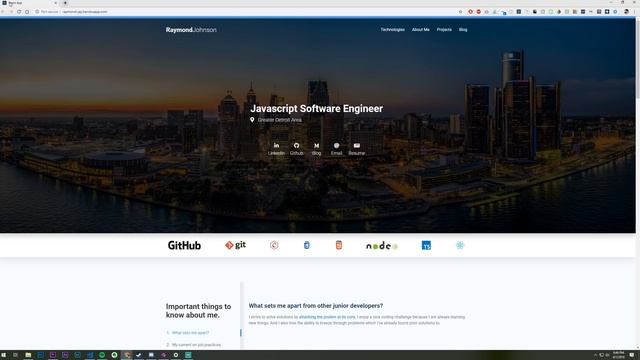640x360 pixels.
Task: Open File Explorer from the taskbar
Action: pyautogui.click(x=28, y=355)
